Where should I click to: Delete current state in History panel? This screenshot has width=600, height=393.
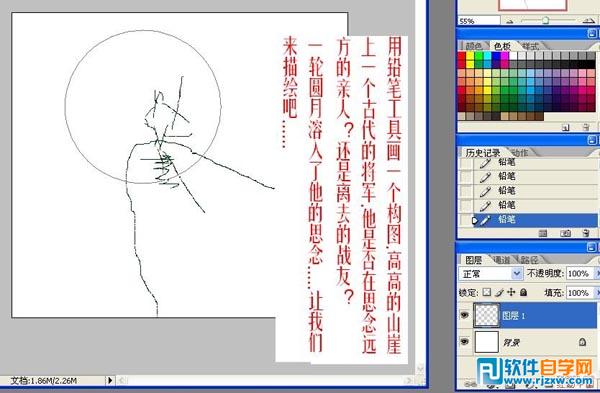585,233
